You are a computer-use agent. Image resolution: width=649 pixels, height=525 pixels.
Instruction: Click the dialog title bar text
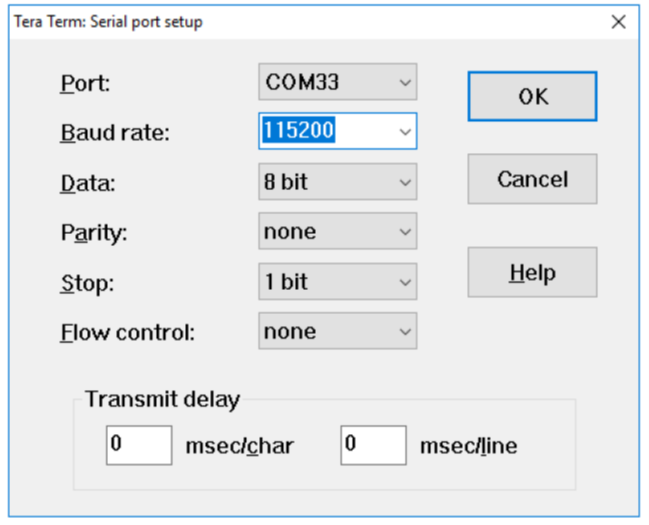[x=107, y=21]
